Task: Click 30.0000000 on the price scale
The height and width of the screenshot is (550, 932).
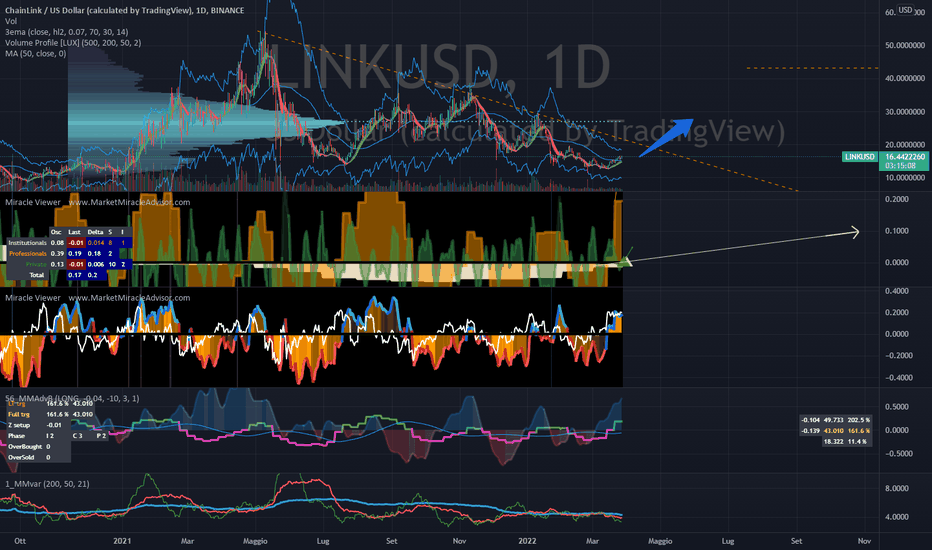Action: tap(905, 111)
